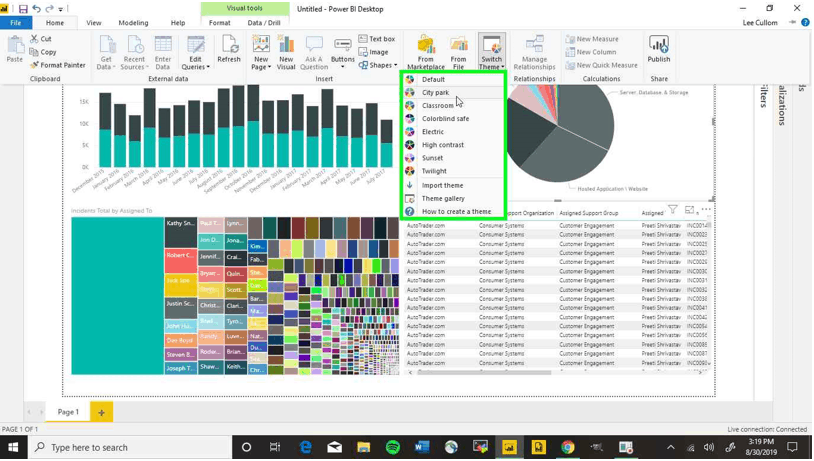Select the City park theme
The height and width of the screenshot is (461, 814).
click(x=453, y=92)
